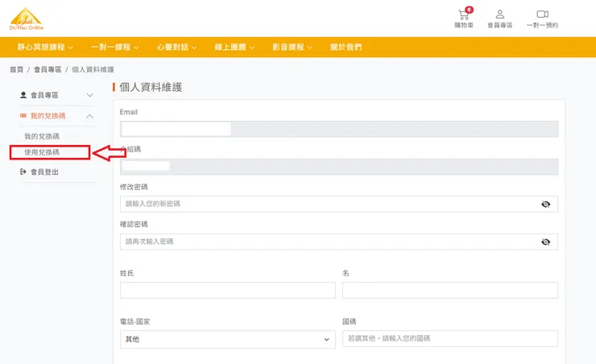Click the 個人資料維護 page heading
The height and width of the screenshot is (364, 596).
point(151,88)
